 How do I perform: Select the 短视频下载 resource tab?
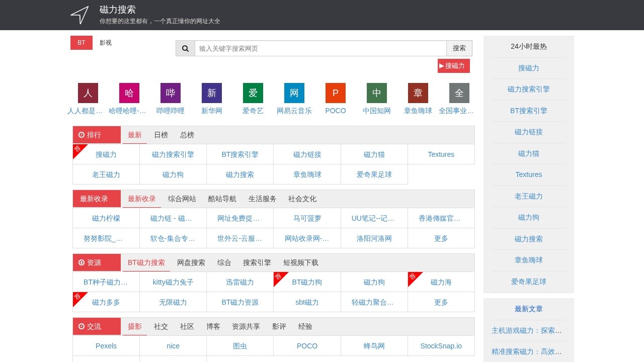pos(301,262)
